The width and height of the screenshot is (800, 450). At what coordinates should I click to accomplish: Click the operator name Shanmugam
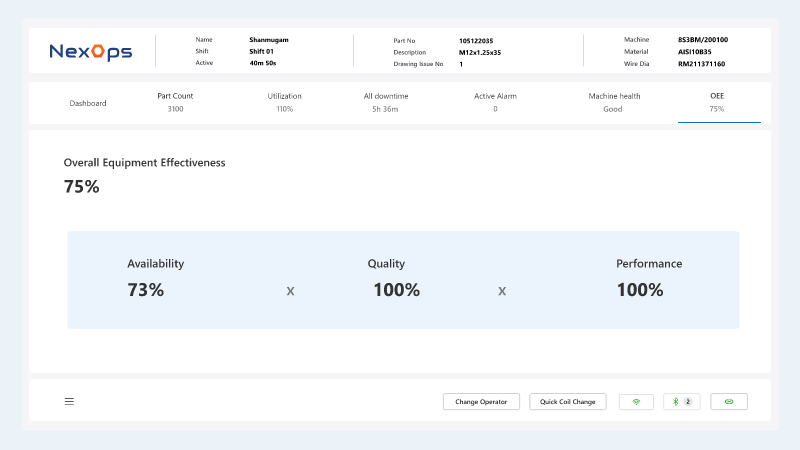[x=269, y=40]
